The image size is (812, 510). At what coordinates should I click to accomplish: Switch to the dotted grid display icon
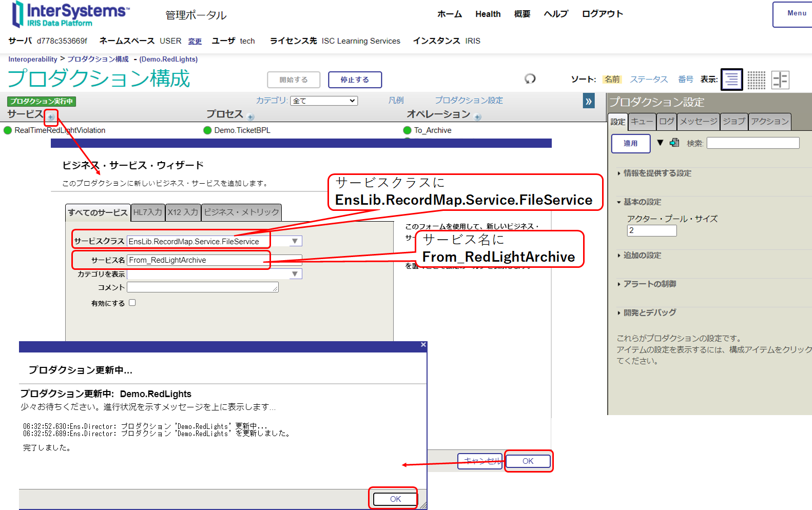click(756, 80)
